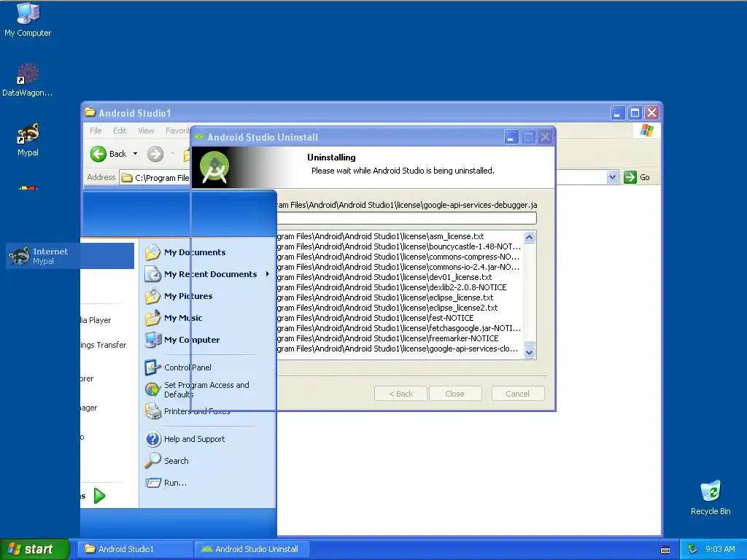Expand the address bar dropdown
The image size is (747, 560).
click(x=612, y=178)
